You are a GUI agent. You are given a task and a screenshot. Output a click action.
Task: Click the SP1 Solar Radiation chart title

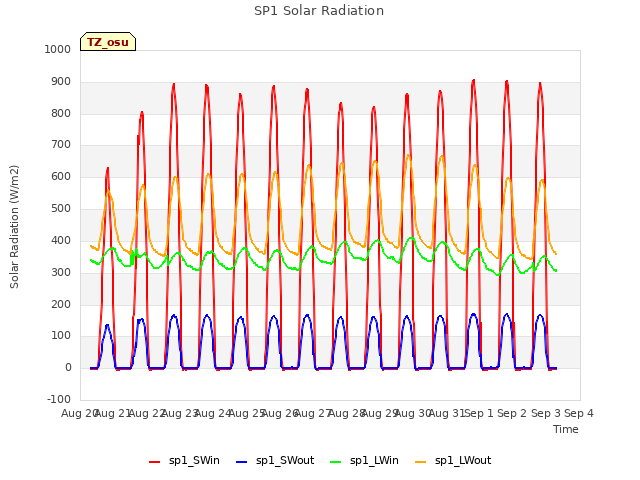pyautogui.click(x=319, y=11)
